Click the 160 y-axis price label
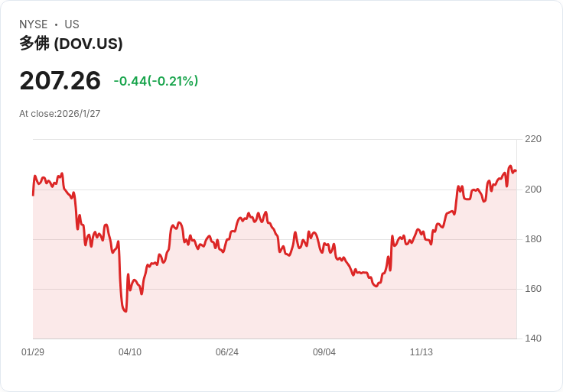 pyautogui.click(x=533, y=289)
